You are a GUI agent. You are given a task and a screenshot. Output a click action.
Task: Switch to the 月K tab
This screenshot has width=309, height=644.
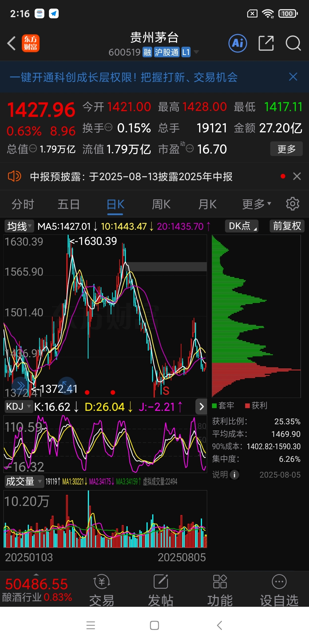tap(208, 204)
